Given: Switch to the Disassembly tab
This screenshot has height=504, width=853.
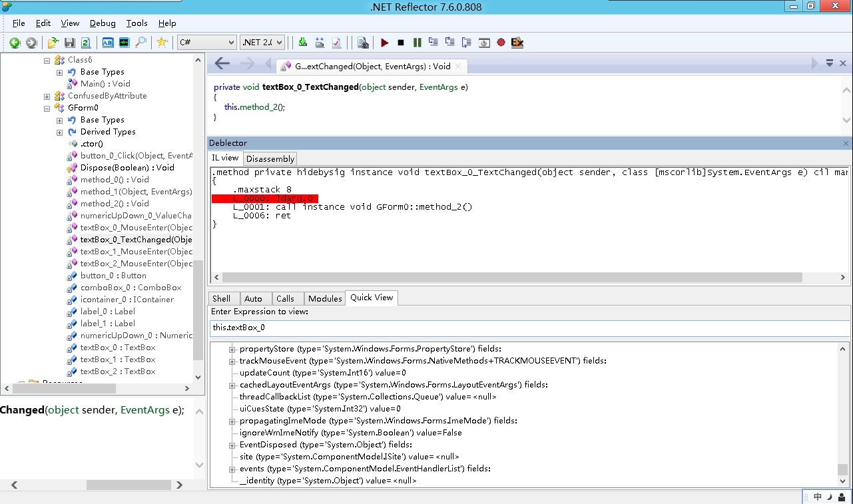Looking at the screenshot, I should (x=270, y=158).
